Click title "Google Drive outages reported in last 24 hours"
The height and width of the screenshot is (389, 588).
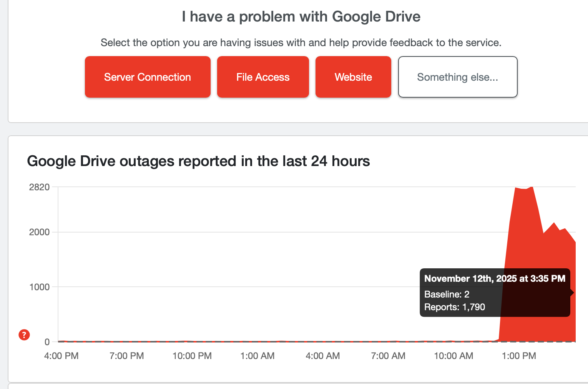pyautogui.click(x=198, y=161)
